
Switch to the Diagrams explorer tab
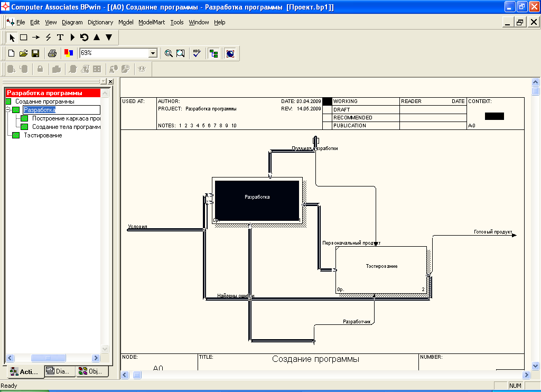tap(58, 371)
